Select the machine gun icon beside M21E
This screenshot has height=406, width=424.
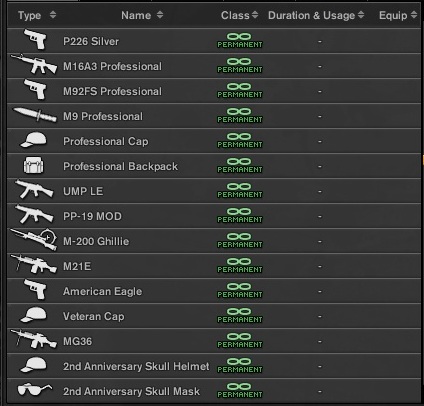point(34,264)
